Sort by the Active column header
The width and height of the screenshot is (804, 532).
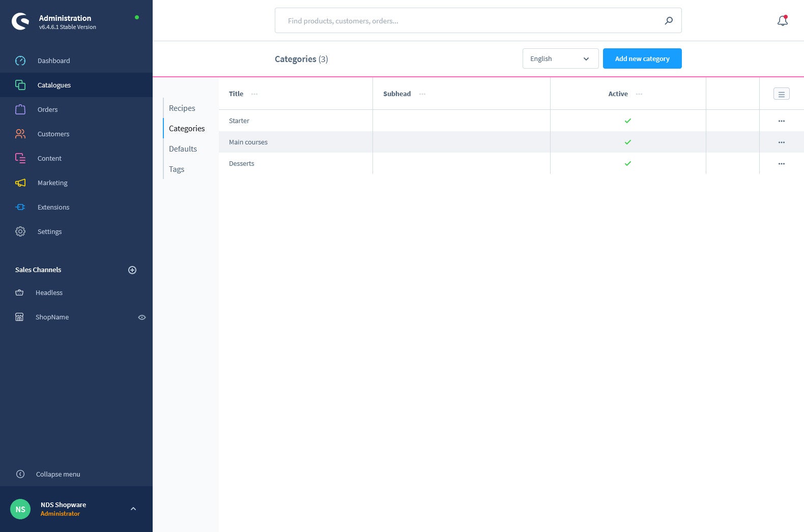618,94
